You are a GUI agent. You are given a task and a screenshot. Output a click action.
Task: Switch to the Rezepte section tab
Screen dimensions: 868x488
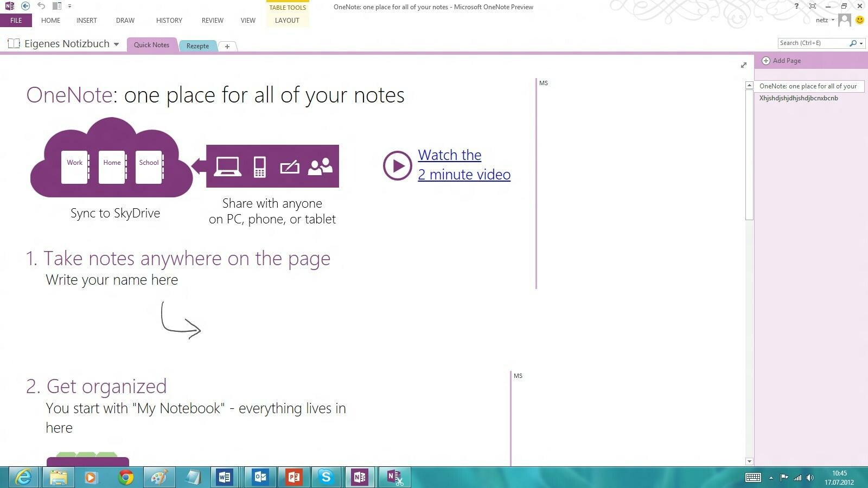[197, 46]
